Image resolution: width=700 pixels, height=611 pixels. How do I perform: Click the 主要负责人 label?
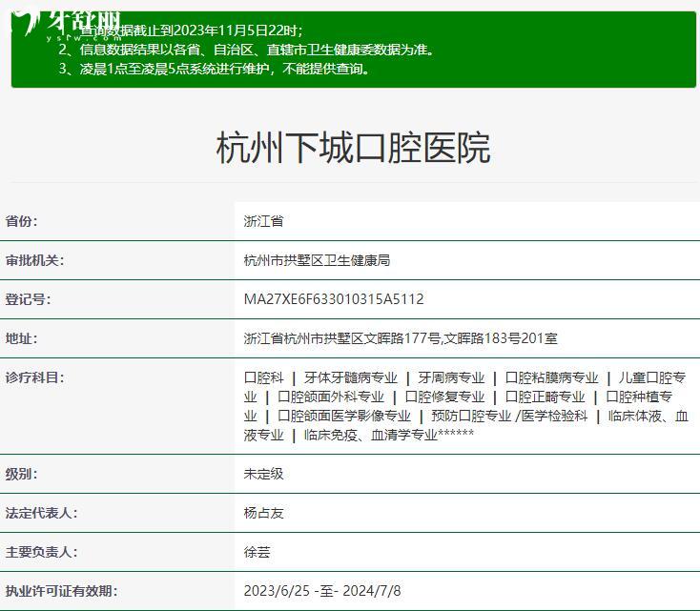click(x=42, y=553)
